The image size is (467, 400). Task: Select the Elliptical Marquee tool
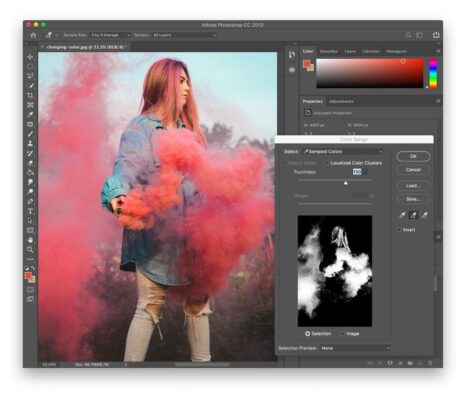[30, 66]
